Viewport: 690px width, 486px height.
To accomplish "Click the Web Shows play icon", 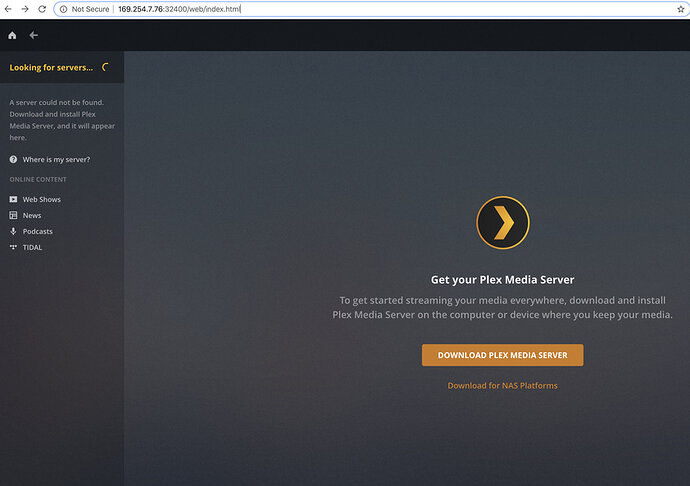I will [13, 199].
